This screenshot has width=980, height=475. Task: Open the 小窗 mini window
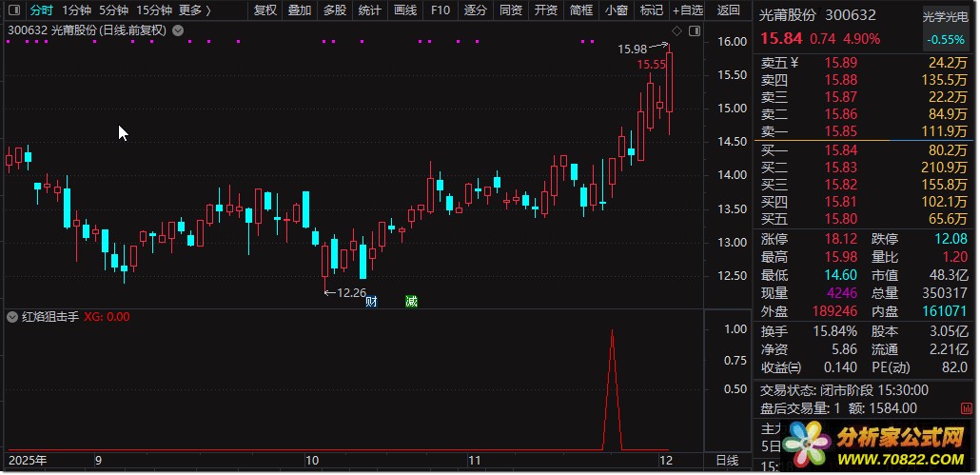[617, 10]
